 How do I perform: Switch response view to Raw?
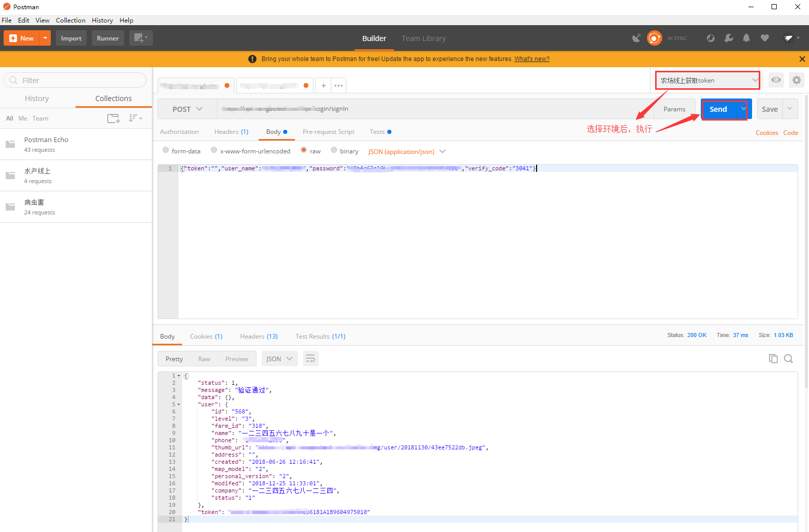(204, 359)
